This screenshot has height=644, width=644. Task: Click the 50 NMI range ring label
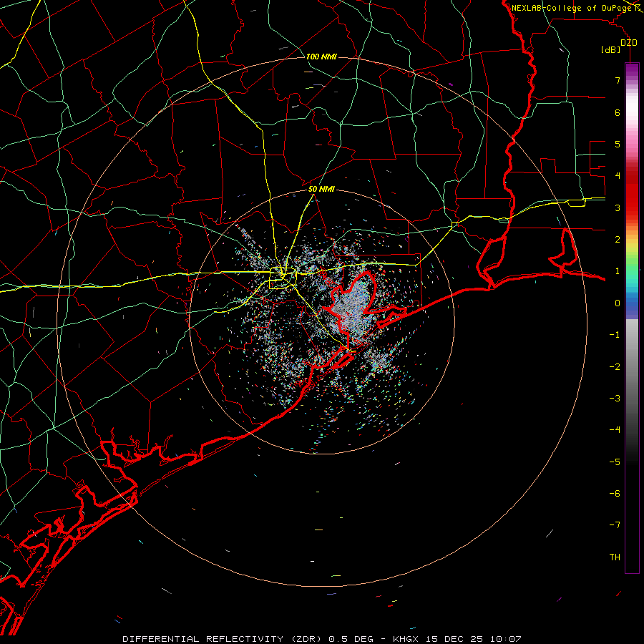point(321,190)
